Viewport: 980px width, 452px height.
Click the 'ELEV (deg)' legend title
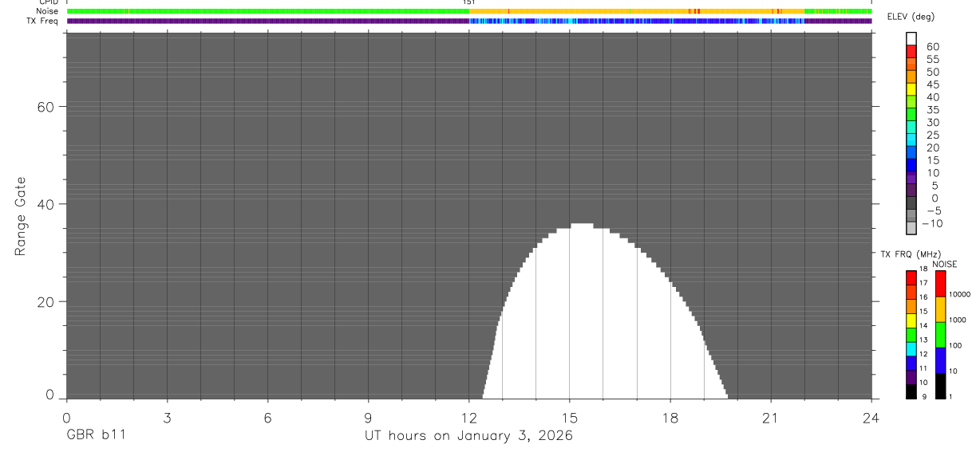click(911, 17)
